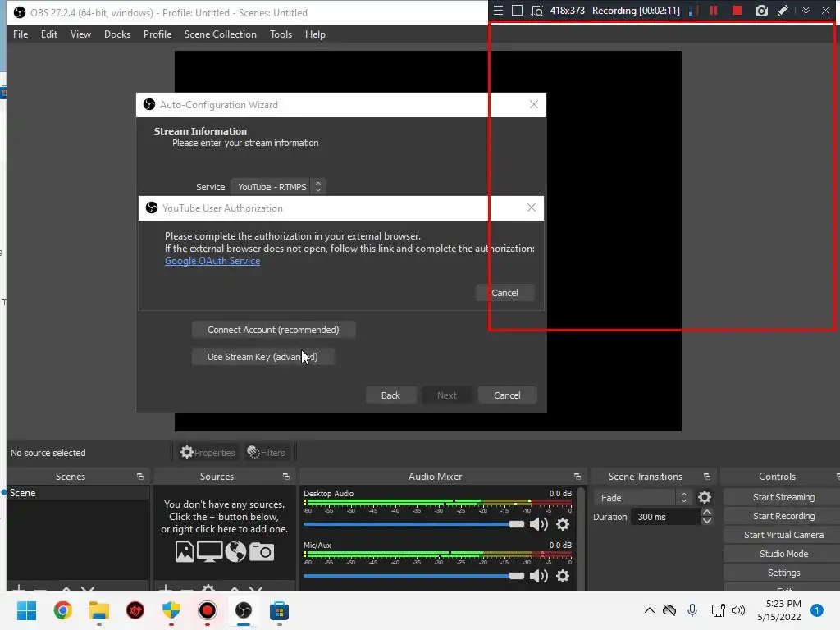
Task: Undock the Sources panel
Action: click(286, 477)
